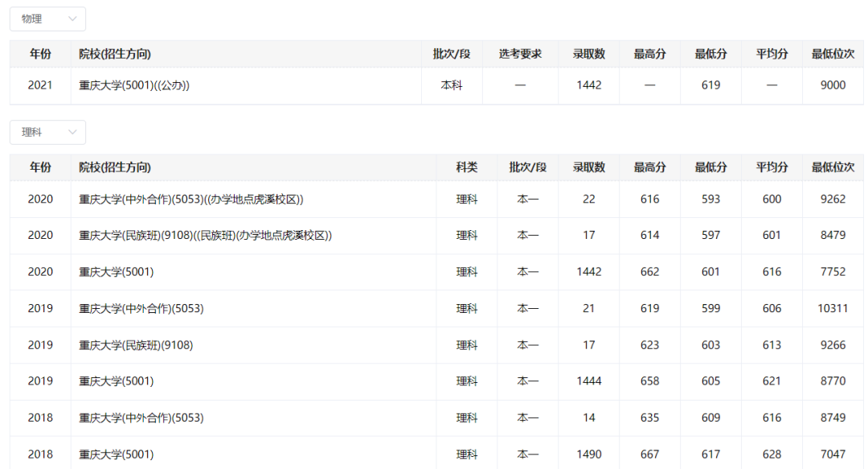The width and height of the screenshot is (868, 469).
Task: Click the 本科 batch cell for 2021
Action: point(452,85)
